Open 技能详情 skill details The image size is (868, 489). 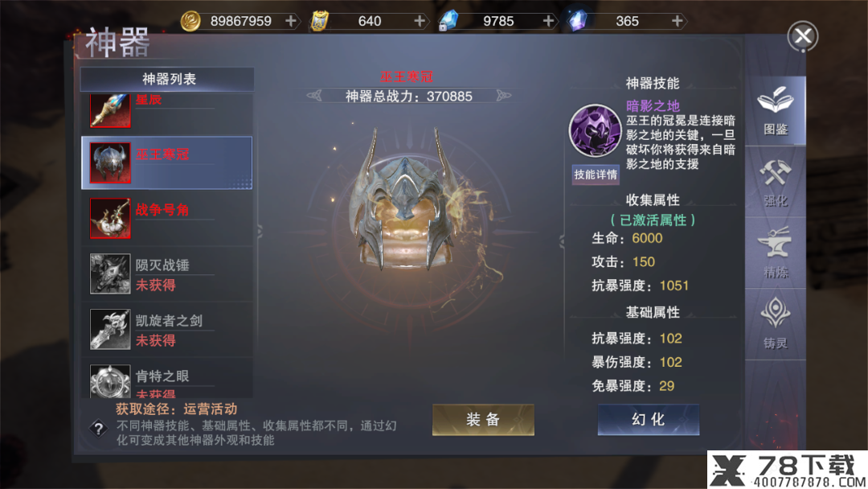(595, 175)
